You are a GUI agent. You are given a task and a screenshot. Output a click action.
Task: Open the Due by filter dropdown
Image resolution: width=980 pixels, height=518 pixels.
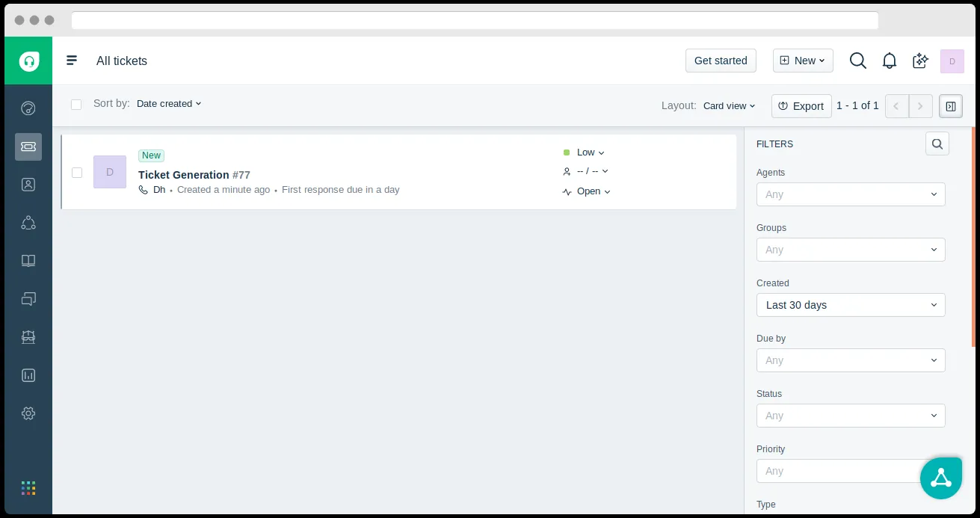pyautogui.click(x=851, y=360)
